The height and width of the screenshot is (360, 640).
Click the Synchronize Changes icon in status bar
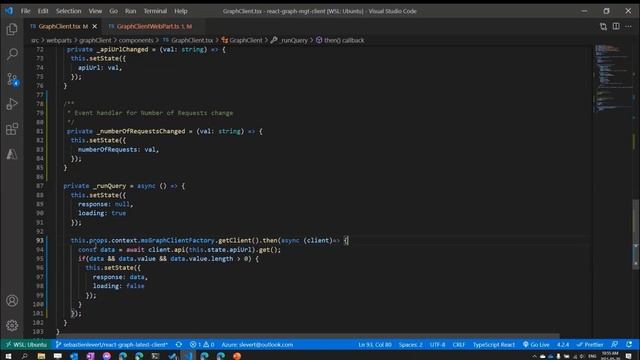tap(179, 344)
